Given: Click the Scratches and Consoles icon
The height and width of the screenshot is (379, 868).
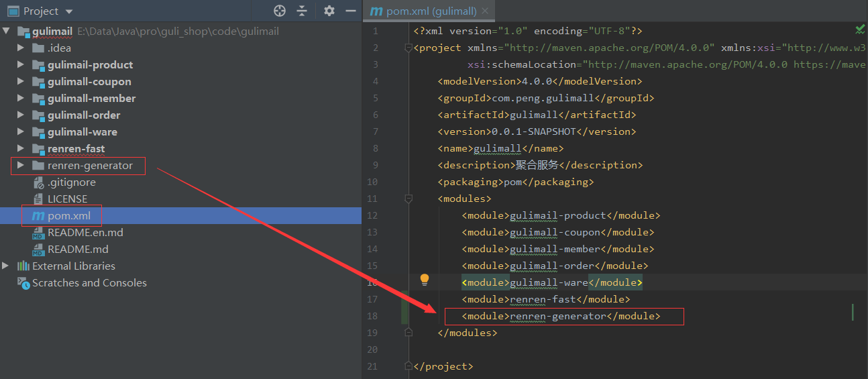Looking at the screenshot, I should 23,283.
